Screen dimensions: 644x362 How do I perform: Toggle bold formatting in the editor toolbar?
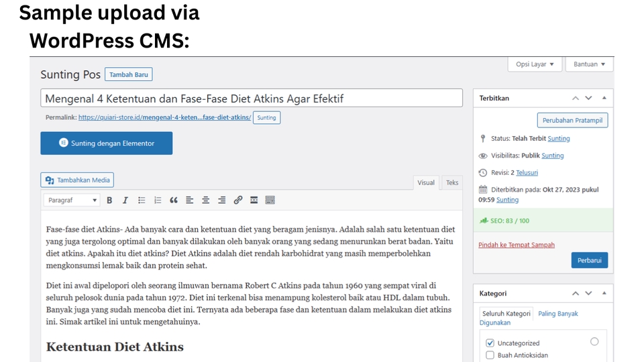click(109, 200)
